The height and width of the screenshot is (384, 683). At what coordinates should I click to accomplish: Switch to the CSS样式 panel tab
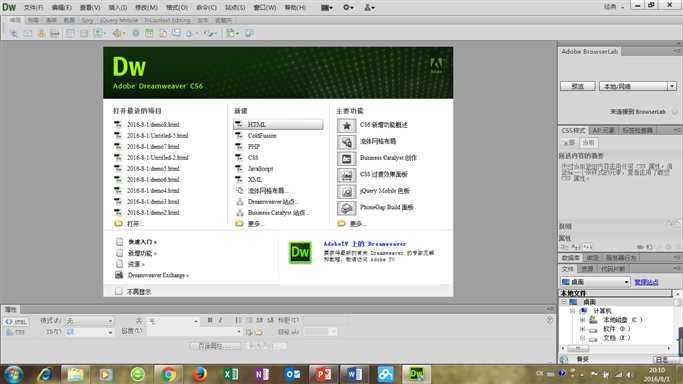[x=573, y=131]
